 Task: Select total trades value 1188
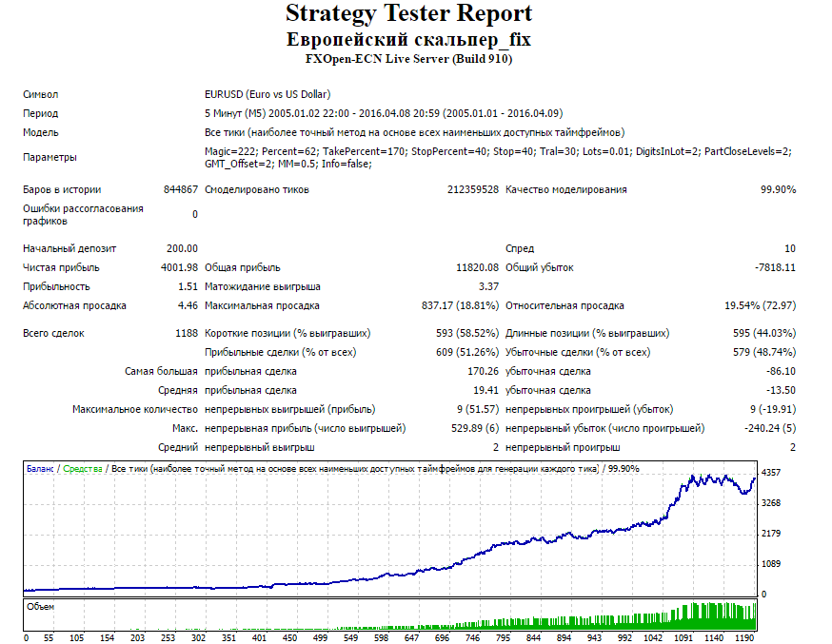click(x=187, y=333)
